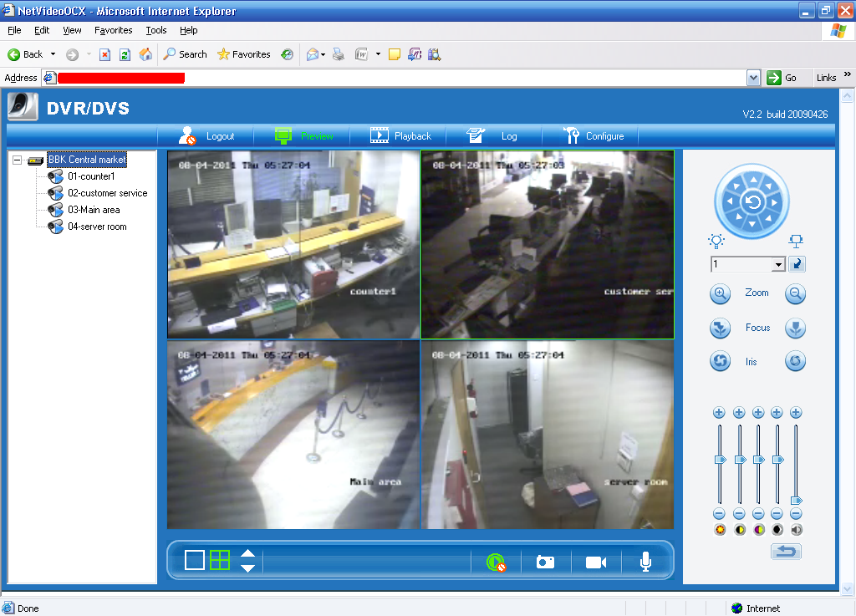
Task: Click the wiper control icon
Action: tap(796, 241)
